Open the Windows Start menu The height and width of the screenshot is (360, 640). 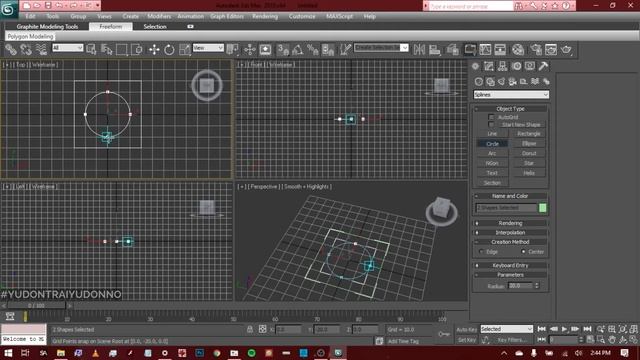8,353
